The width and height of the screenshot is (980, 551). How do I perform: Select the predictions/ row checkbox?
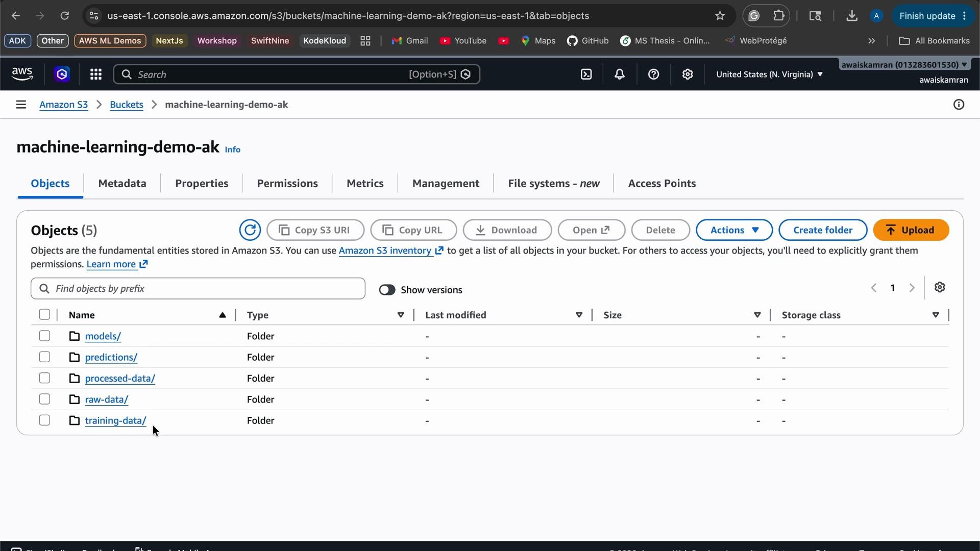click(44, 357)
